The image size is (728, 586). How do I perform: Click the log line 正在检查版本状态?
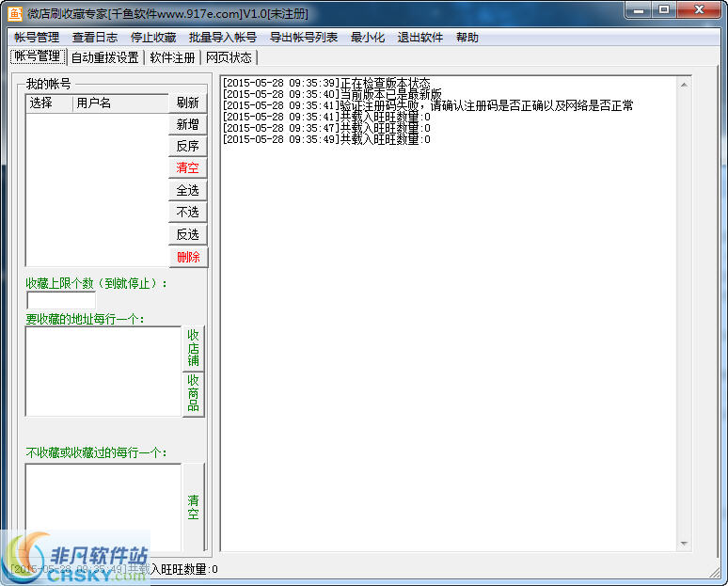tap(326, 83)
